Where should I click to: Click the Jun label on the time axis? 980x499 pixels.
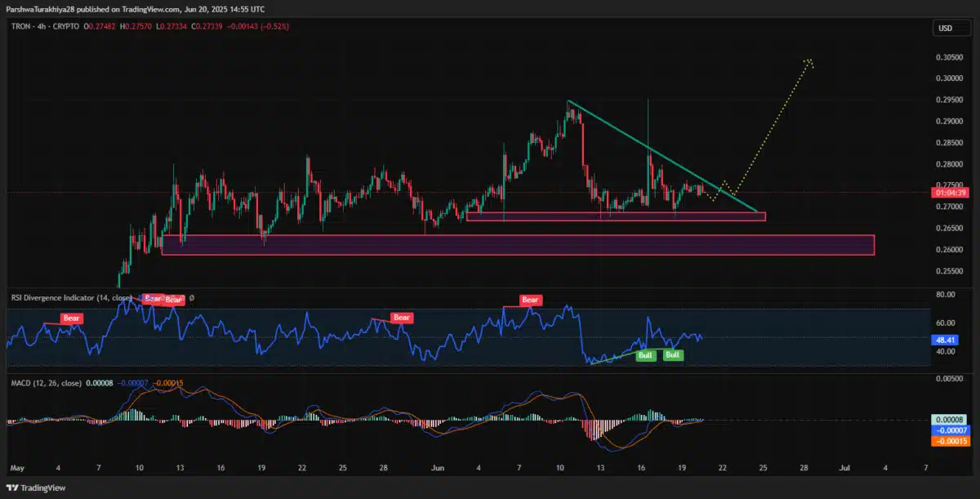tap(438, 469)
